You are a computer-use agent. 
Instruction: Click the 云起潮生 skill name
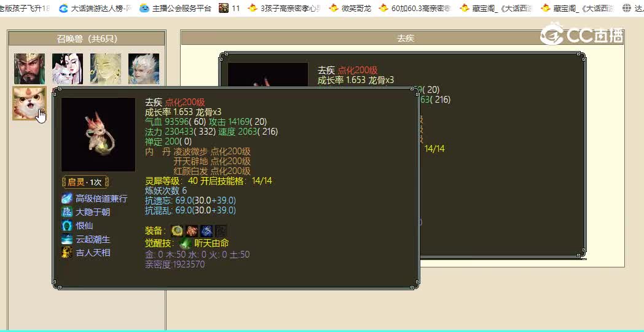pos(93,239)
